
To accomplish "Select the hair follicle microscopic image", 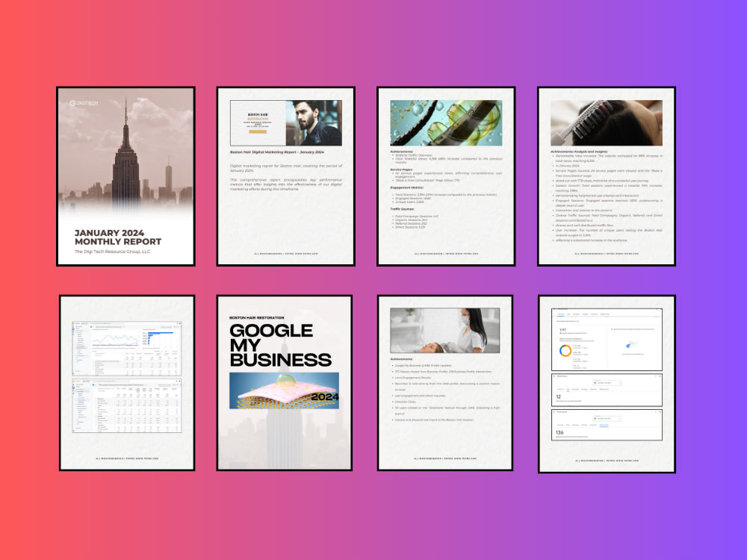I will point(446,123).
